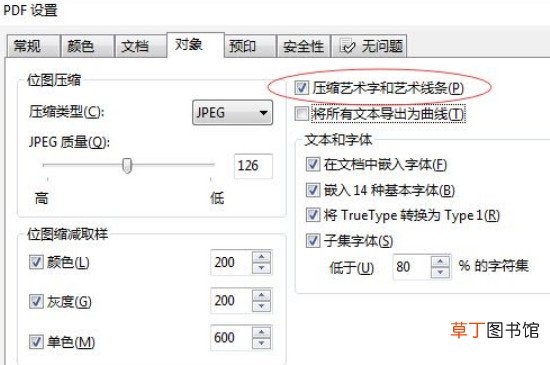Go to the 预印 tab
The width and height of the screenshot is (550, 365).
[250, 46]
